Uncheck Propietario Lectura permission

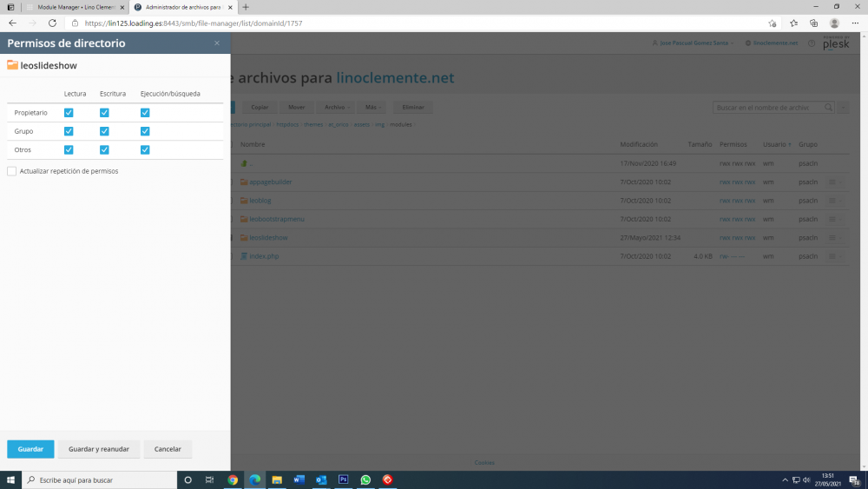click(69, 112)
